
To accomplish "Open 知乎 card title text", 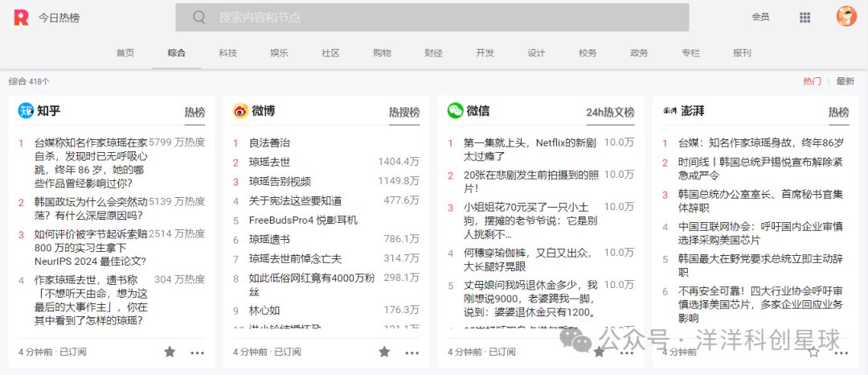I will 49,111.
